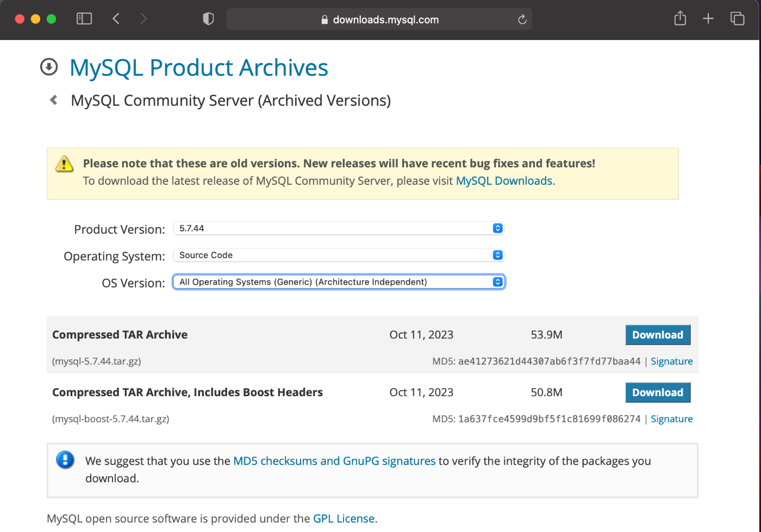
Task: Click the 53.9M file size
Action: pyautogui.click(x=546, y=335)
